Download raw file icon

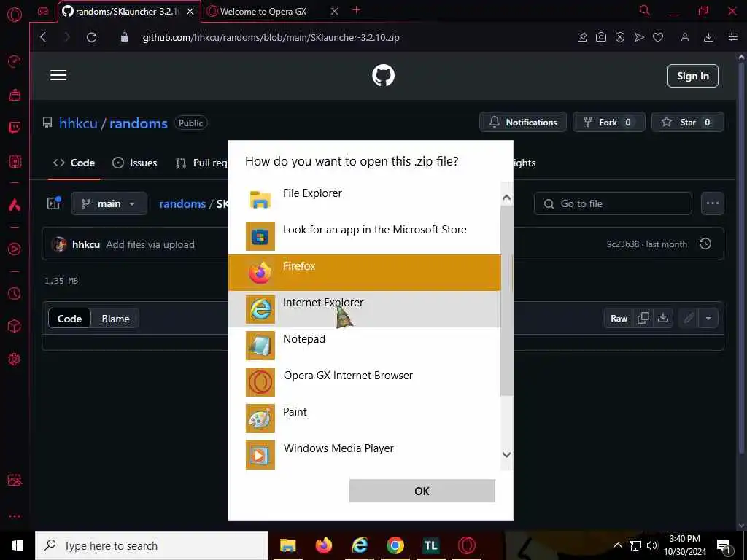(662, 318)
